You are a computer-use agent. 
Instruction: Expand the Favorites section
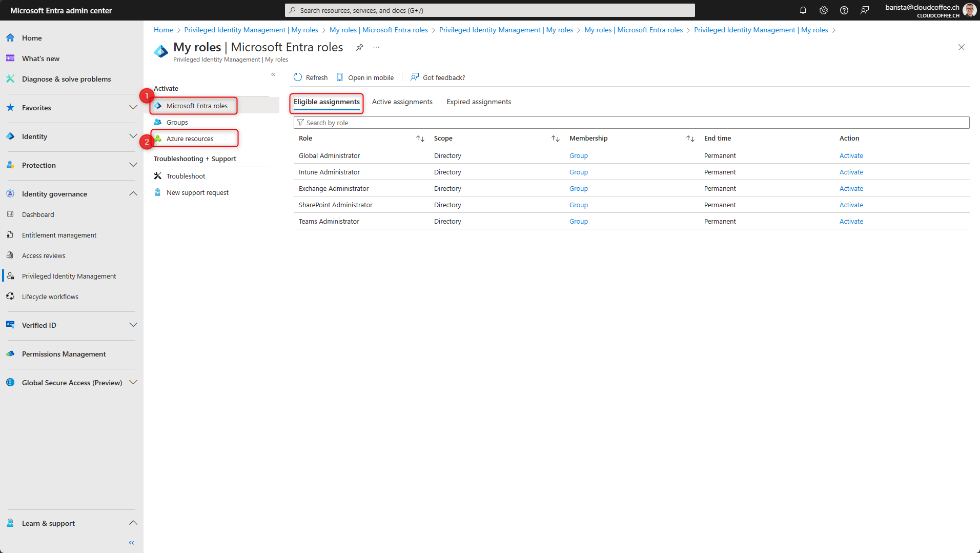pos(133,108)
